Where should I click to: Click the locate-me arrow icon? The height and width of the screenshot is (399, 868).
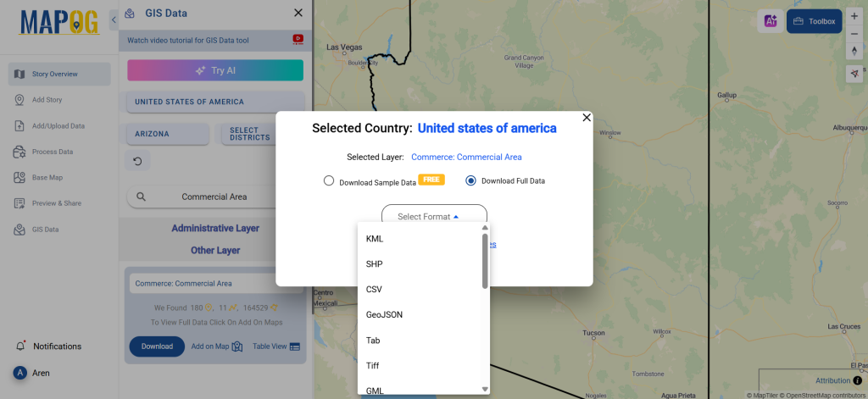point(854,74)
